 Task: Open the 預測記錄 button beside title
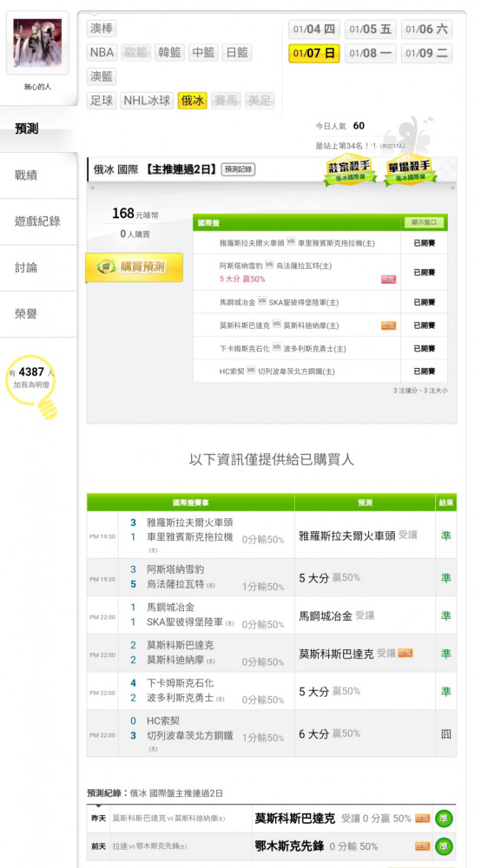coord(238,170)
